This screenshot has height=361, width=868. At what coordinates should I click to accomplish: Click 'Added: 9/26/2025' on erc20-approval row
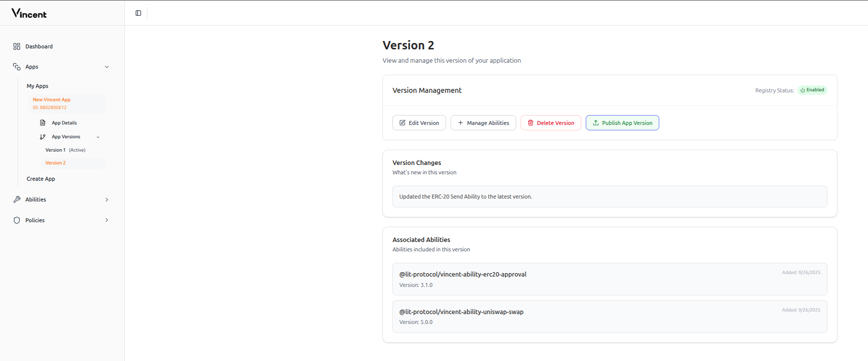801,273
